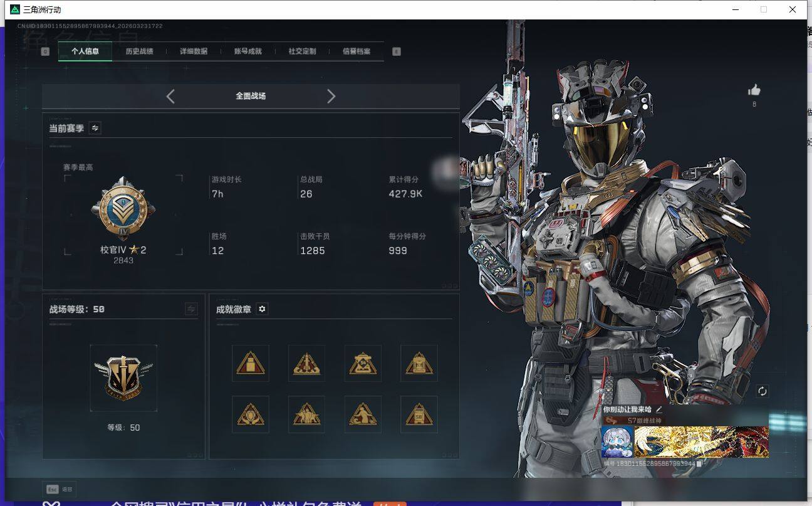Screen dimensions: 812x506
Task: Go to previous game mode with left arrow
Action: point(170,96)
